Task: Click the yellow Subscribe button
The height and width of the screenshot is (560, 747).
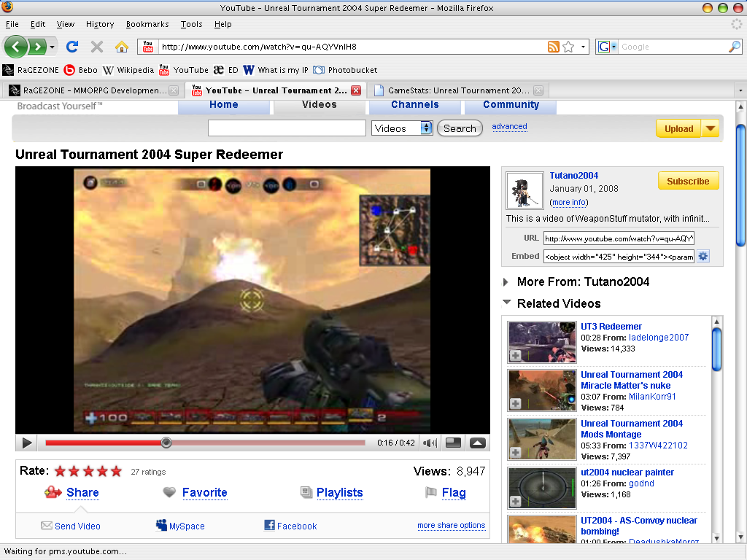Action: 688,181
